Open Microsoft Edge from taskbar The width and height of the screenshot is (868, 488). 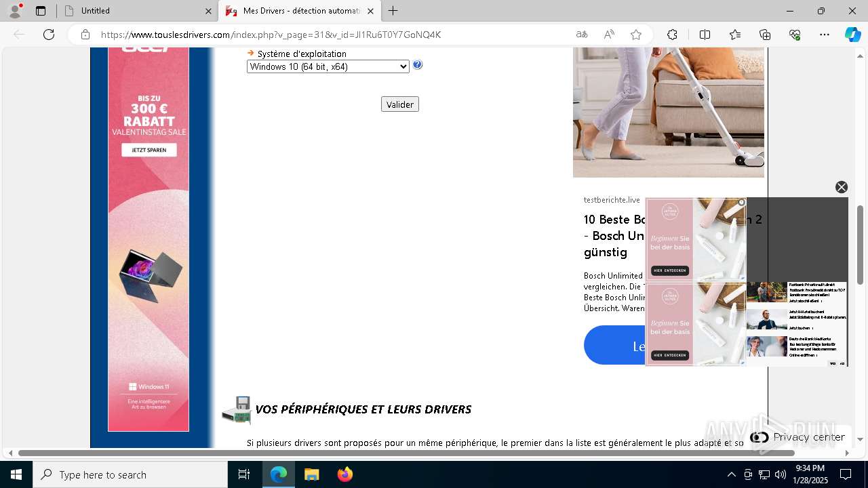tap(279, 474)
